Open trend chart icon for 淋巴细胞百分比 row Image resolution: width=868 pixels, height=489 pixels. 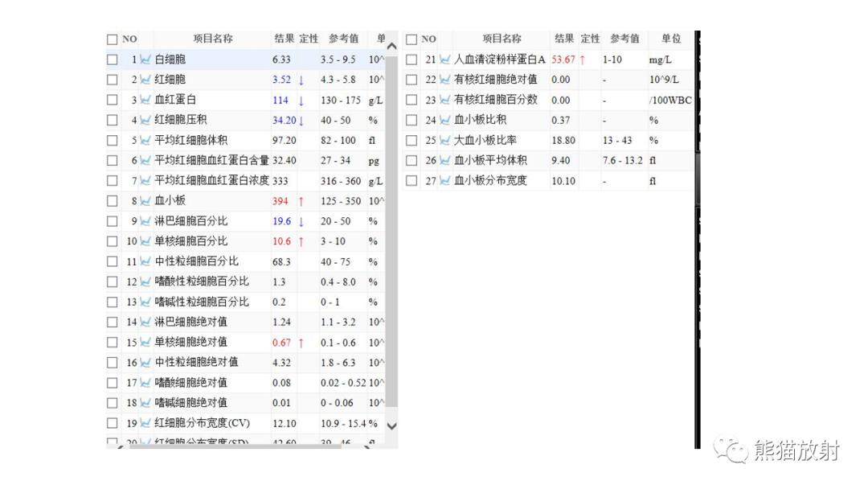tap(145, 221)
